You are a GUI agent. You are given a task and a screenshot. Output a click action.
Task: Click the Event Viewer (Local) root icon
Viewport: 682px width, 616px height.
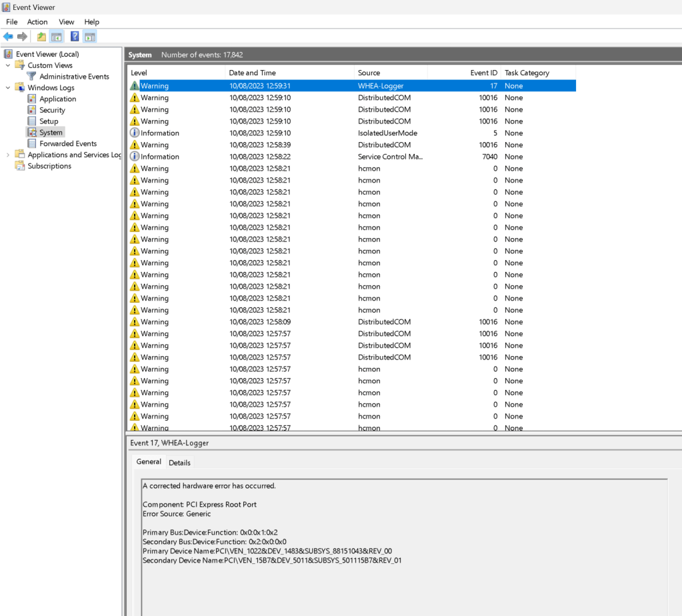click(8, 54)
